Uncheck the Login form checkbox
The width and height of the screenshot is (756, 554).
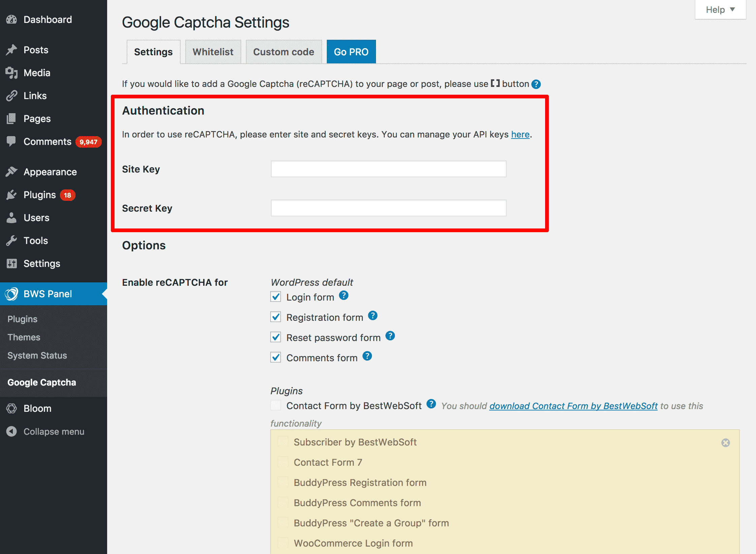click(x=276, y=297)
